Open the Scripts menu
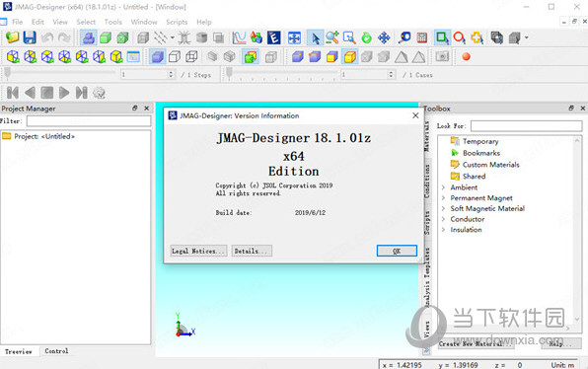588x369 pixels. (x=177, y=22)
